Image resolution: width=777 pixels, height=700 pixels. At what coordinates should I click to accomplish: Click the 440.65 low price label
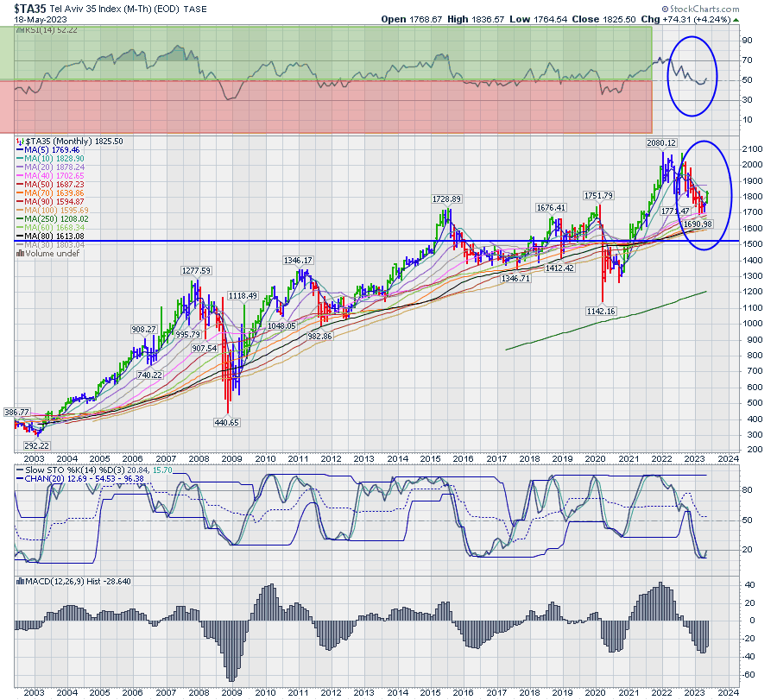[228, 422]
